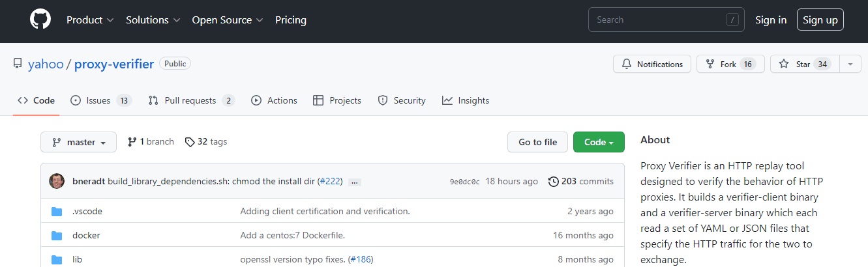
Task: Click the Go to file button
Action: 537,142
